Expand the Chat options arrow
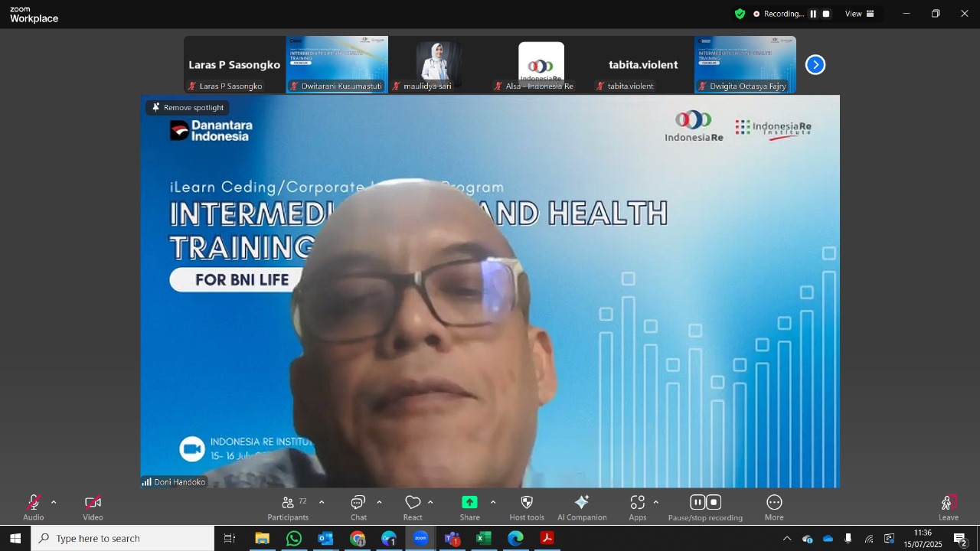The height and width of the screenshot is (551, 980). [x=379, y=503]
